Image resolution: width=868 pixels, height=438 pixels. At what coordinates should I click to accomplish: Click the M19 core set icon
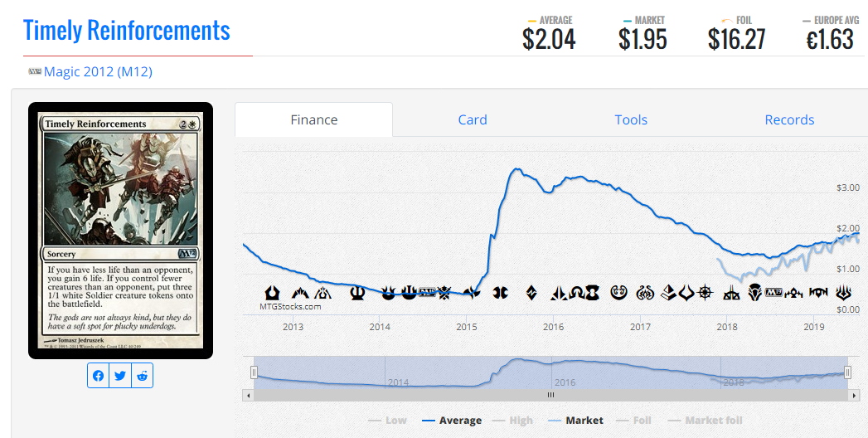[x=773, y=292]
